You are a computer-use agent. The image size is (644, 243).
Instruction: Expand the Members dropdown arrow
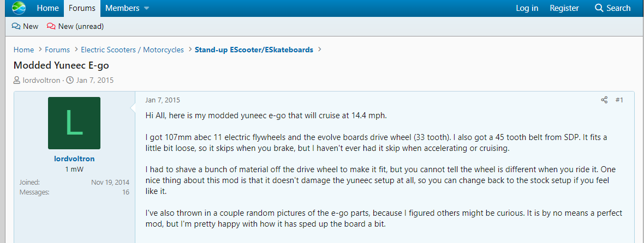(146, 9)
